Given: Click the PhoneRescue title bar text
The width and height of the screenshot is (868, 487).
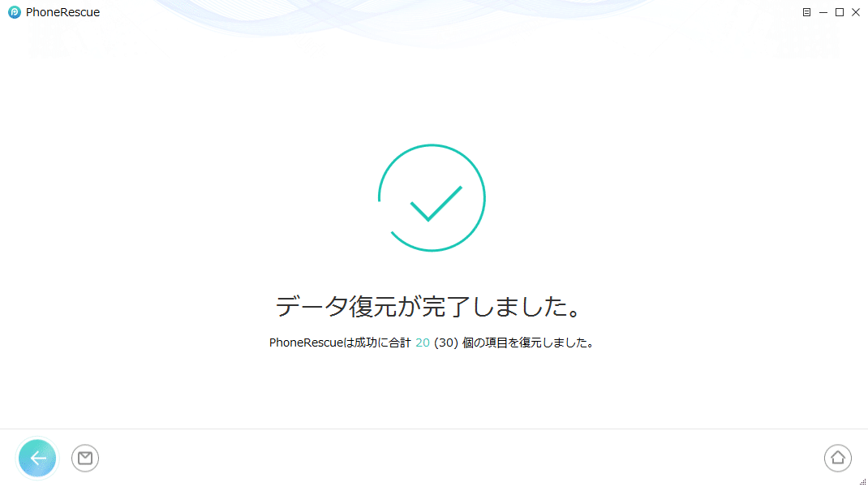Looking at the screenshot, I should coord(62,12).
